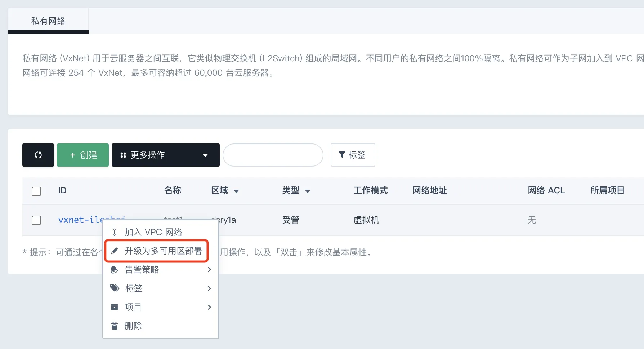This screenshot has width=644, height=349.
Task: Click the project icon beside 项目
Action: point(115,307)
